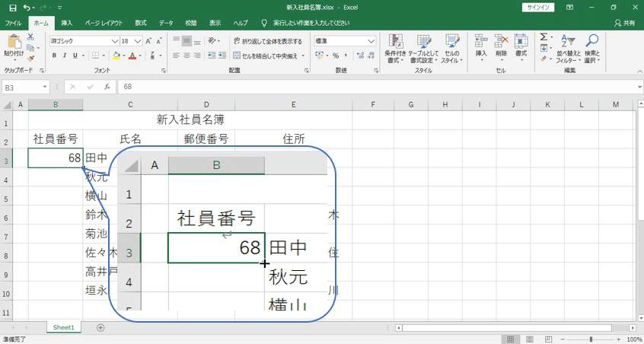Click 実行したい作業を入力してください search box
The width and height of the screenshot is (644, 344).
click(x=305, y=24)
